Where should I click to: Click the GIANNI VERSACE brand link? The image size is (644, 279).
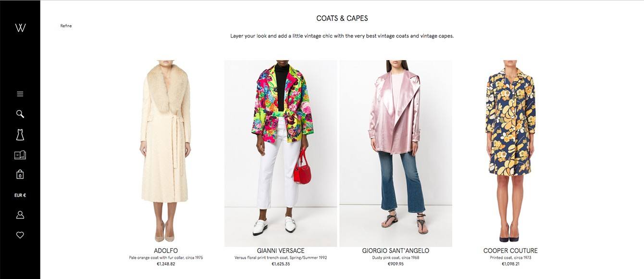(x=281, y=251)
